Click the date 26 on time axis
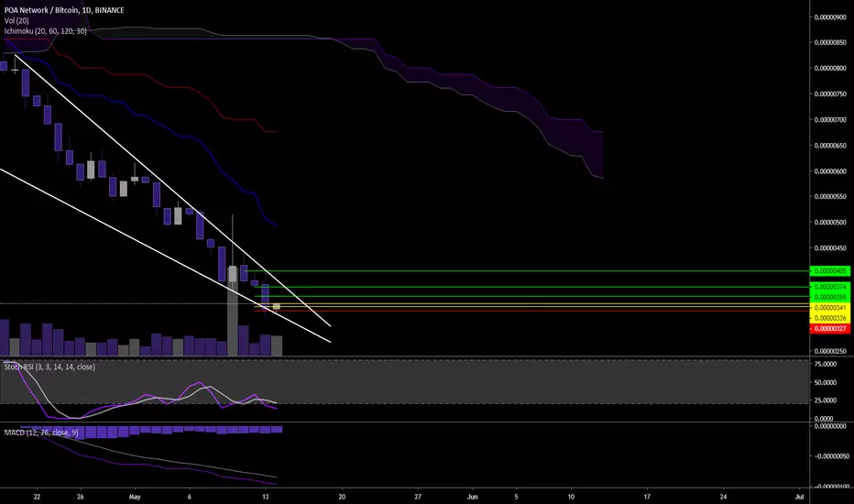 (x=80, y=497)
